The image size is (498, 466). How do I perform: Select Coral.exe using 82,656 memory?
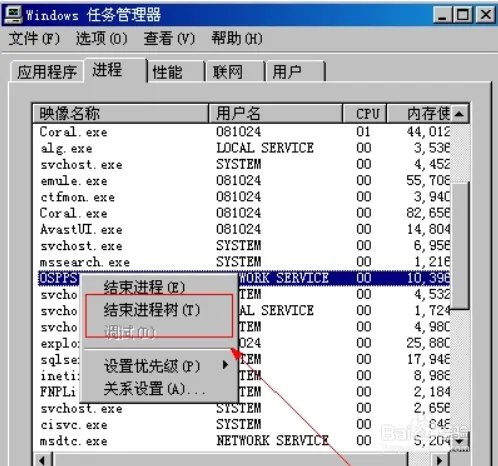(242, 213)
